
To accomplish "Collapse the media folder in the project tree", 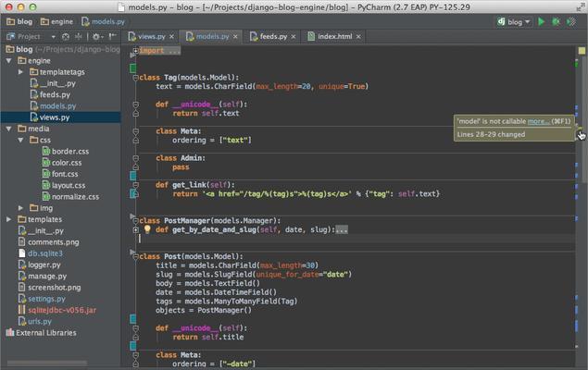I will coord(9,129).
